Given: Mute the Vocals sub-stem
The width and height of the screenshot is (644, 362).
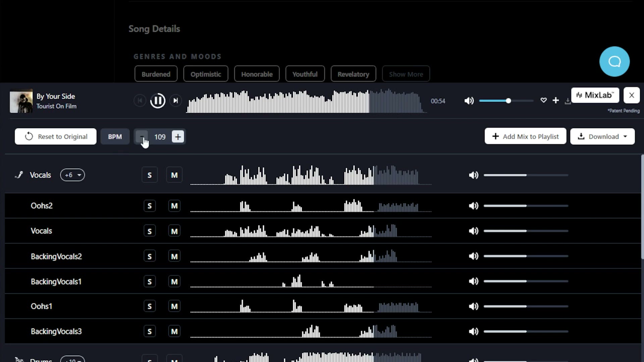Looking at the screenshot, I should click(x=174, y=231).
